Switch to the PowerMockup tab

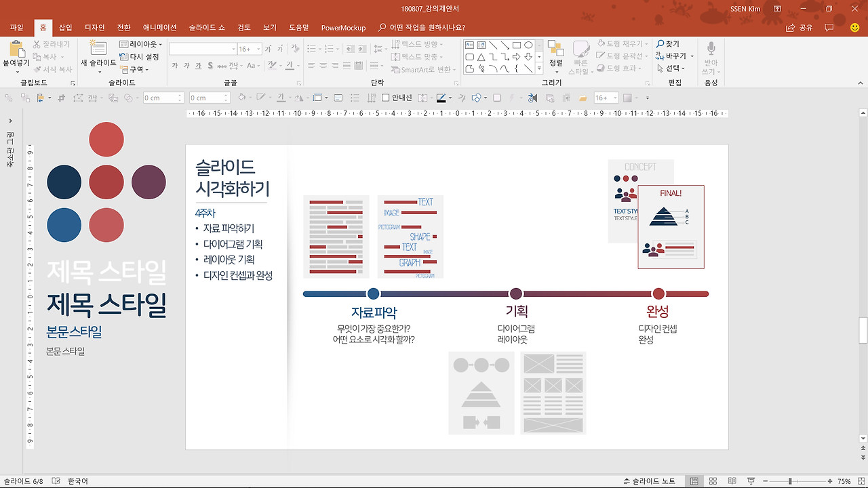343,28
